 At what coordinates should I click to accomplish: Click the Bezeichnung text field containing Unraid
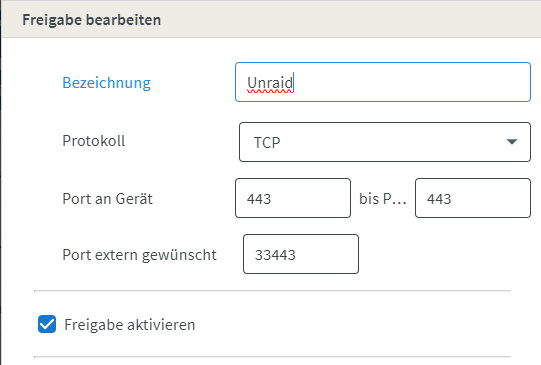click(x=383, y=82)
